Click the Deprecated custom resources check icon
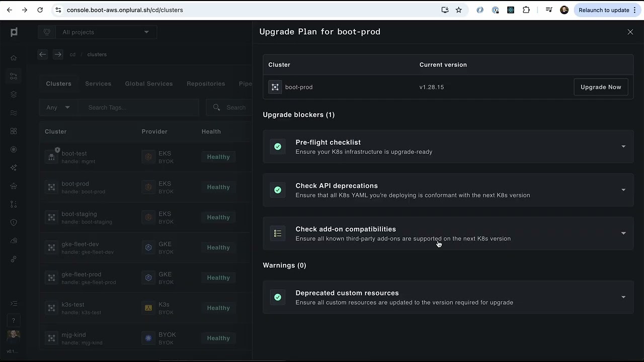The width and height of the screenshot is (644, 362). [x=278, y=297]
